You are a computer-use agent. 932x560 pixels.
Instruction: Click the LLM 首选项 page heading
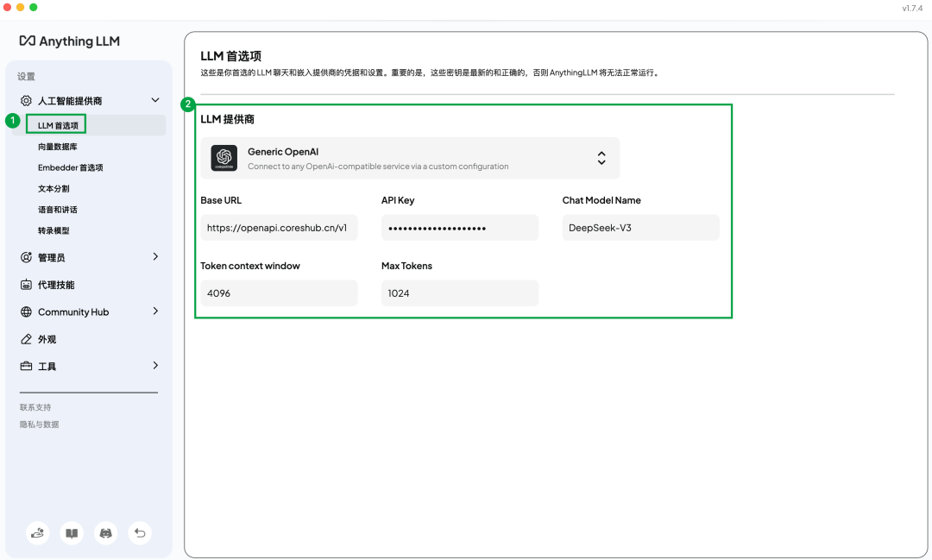pyautogui.click(x=230, y=56)
